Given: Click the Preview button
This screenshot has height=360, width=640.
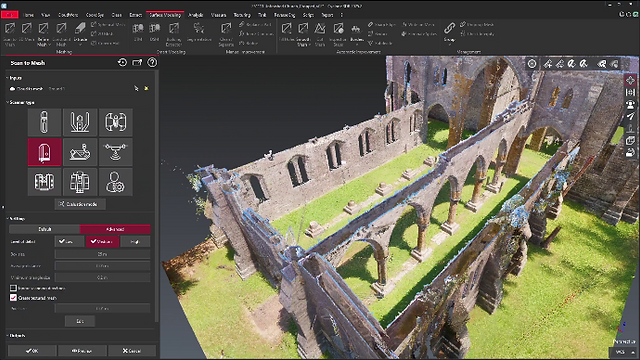Looking at the screenshot, I should (82, 351).
